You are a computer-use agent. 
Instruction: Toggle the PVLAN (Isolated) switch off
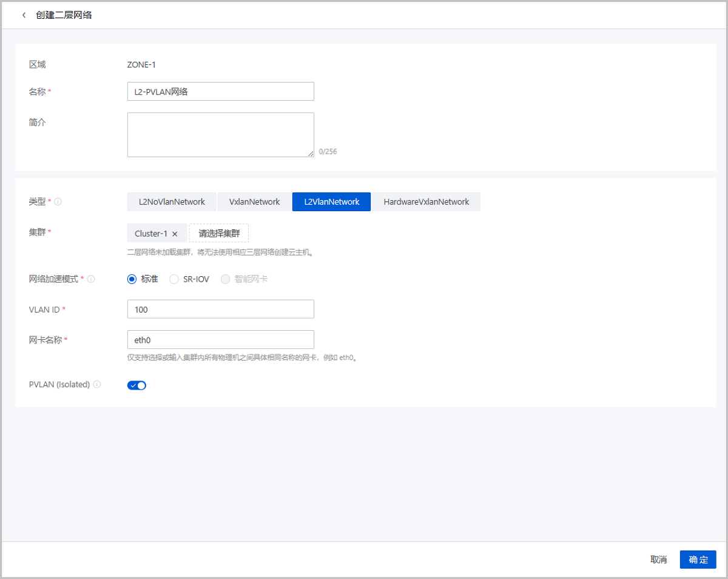pyautogui.click(x=136, y=385)
